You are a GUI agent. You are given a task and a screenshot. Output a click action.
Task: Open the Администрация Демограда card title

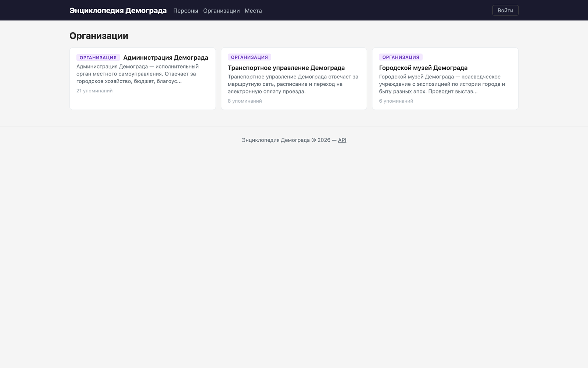166,57
